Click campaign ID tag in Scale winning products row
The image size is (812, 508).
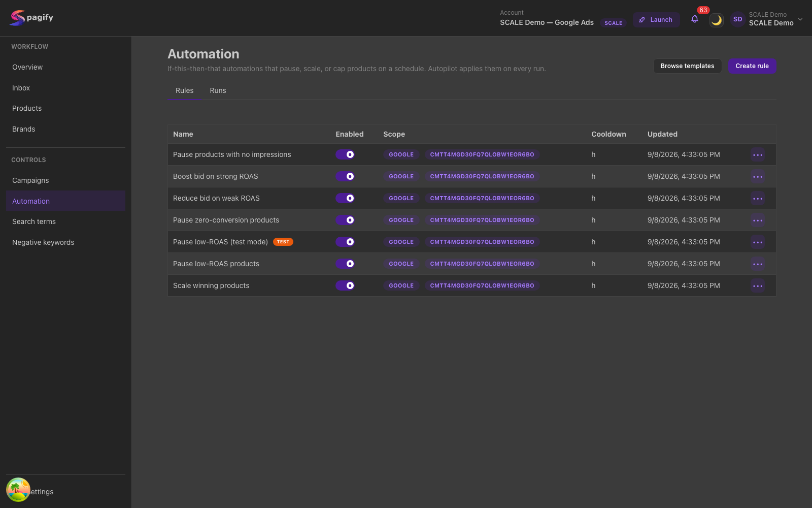coord(482,285)
